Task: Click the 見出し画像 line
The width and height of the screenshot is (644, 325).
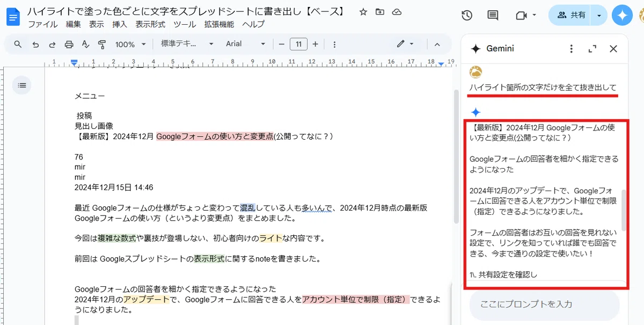Action: pyautogui.click(x=94, y=126)
